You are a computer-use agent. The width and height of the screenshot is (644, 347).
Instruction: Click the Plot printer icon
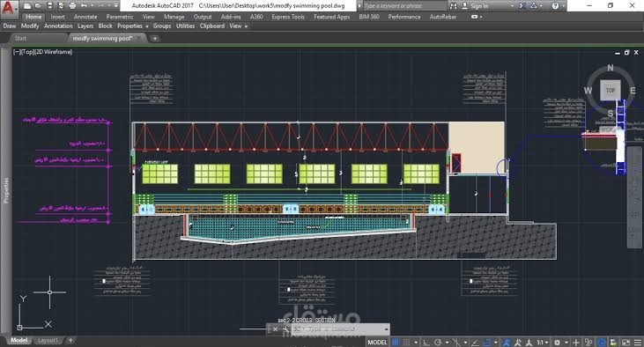tap(72, 6)
